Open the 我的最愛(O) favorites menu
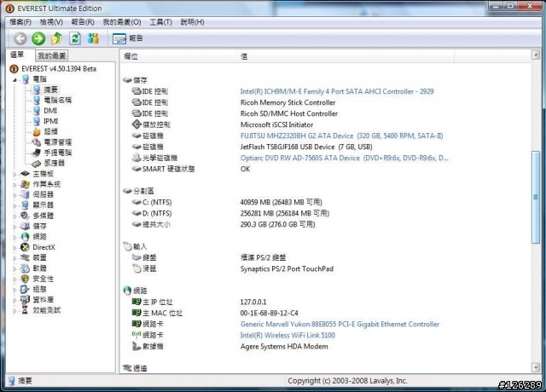546x392 pixels. tap(122, 22)
